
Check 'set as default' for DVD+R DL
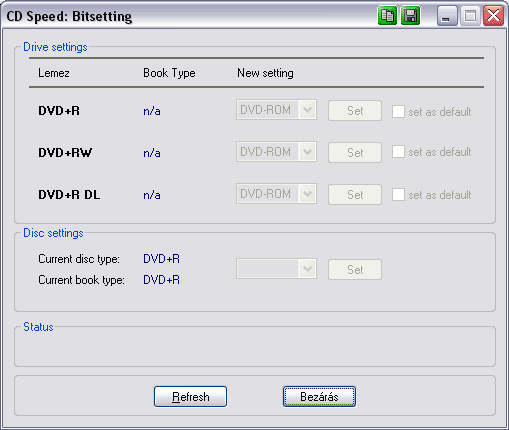tap(398, 194)
